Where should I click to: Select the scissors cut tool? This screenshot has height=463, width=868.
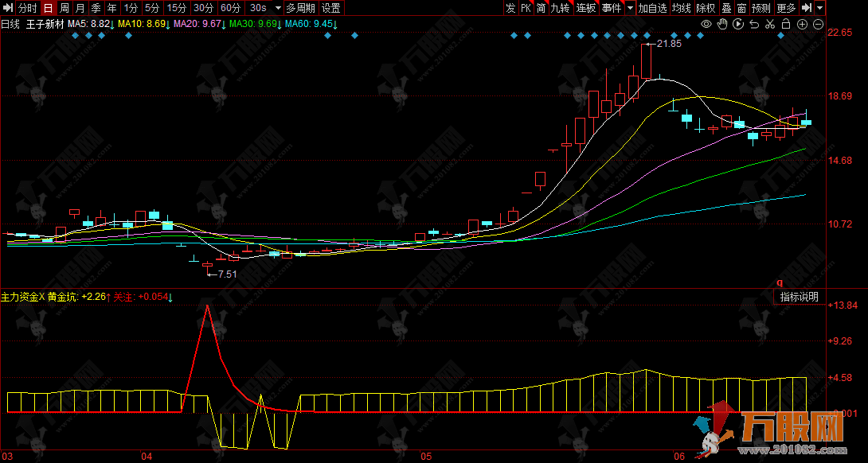[x=769, y=24]
